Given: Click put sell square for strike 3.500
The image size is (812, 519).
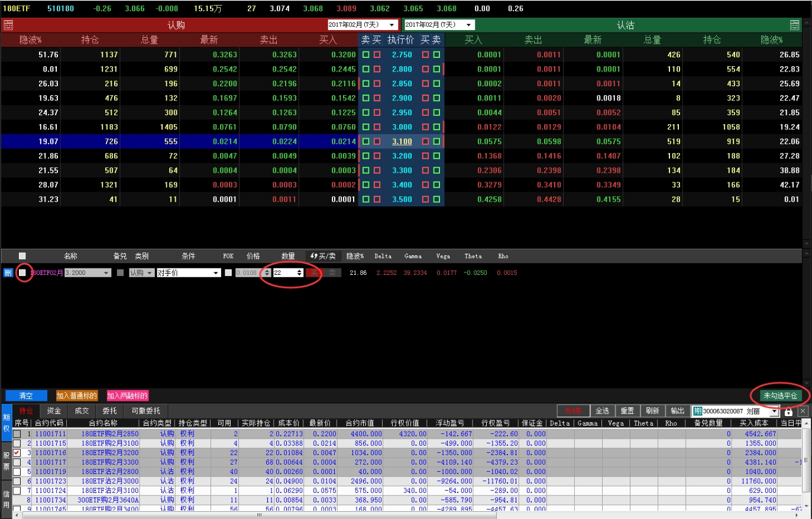Looking at the screenshot, I should tap(436, 199).
